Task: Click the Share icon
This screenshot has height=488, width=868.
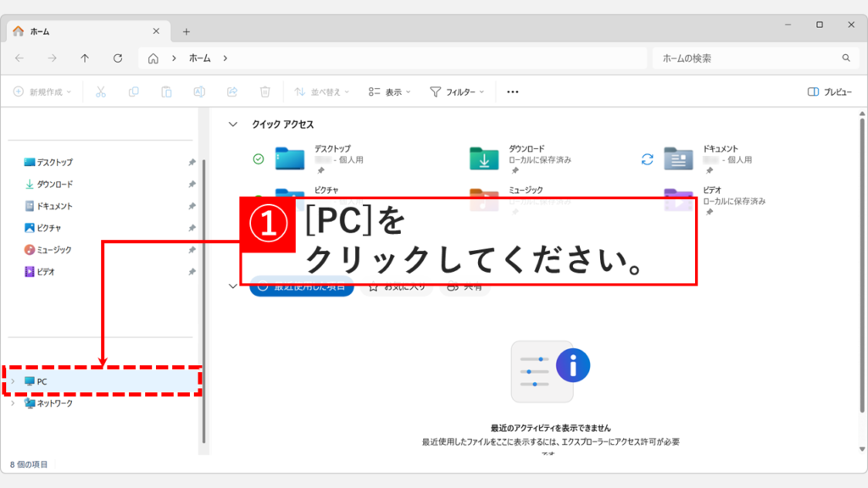Action: tap(231, 91)
